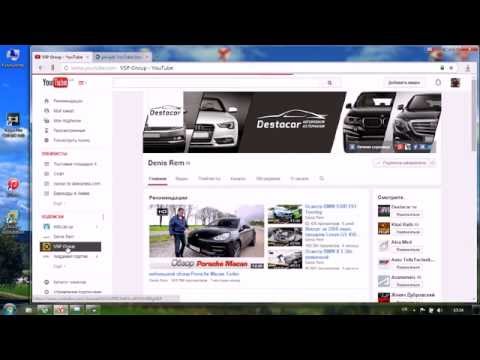480x360 pixels.
Task: Switch to the second browser tab
Action: pos(121,57)
